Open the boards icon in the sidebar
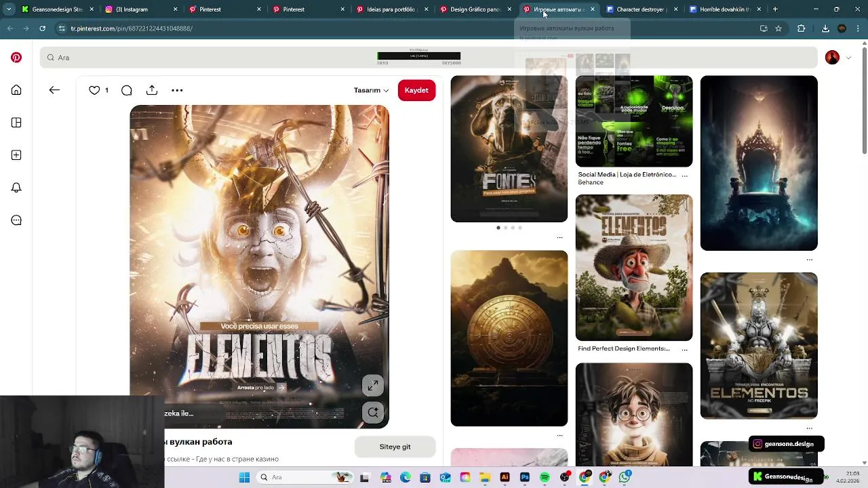Viewport: 868px width, 488px height. [x=16, y=123]
